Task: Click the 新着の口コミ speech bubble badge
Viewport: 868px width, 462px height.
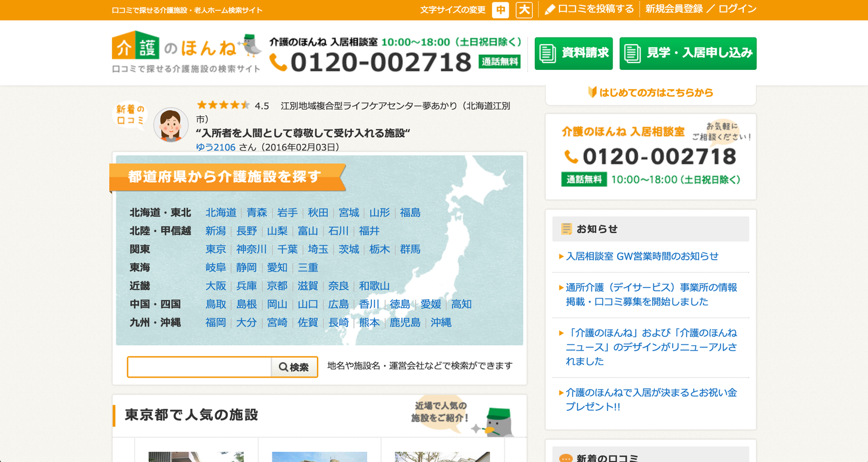Action: (130, 115)
